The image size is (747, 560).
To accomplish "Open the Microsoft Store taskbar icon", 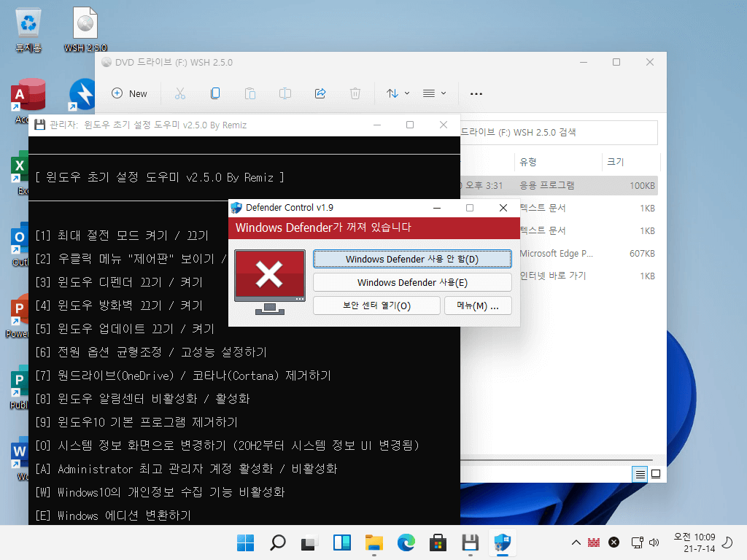I will (x=438, y=542).
